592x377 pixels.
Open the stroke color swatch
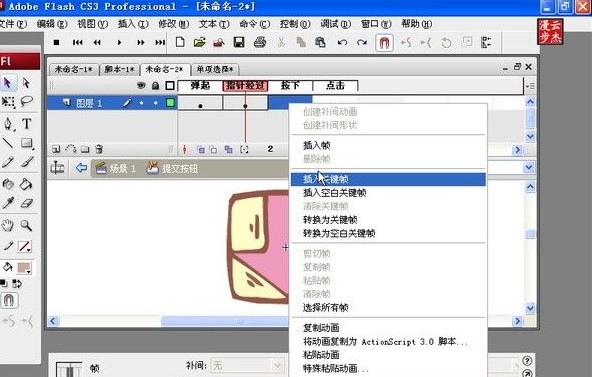[24, 246]
